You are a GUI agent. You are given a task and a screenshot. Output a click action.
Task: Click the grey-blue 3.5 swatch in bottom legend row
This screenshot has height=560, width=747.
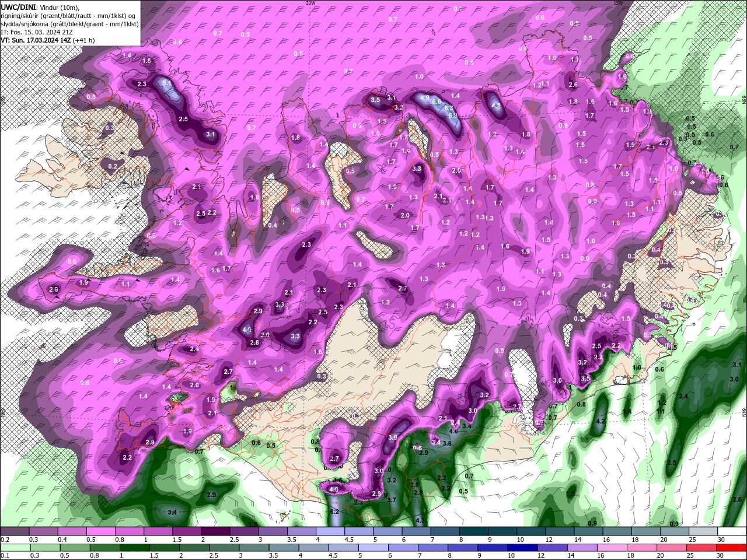pos(284,548)
